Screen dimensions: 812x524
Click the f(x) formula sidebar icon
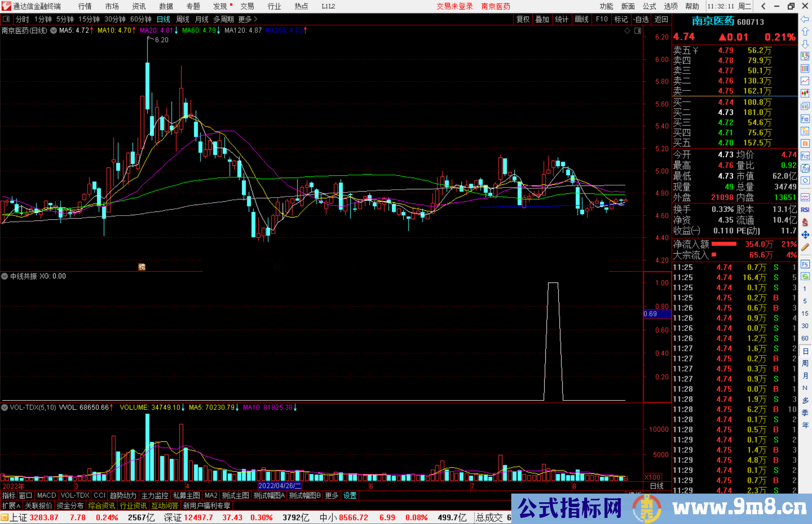pyautogui.click(x=805, y=168)
